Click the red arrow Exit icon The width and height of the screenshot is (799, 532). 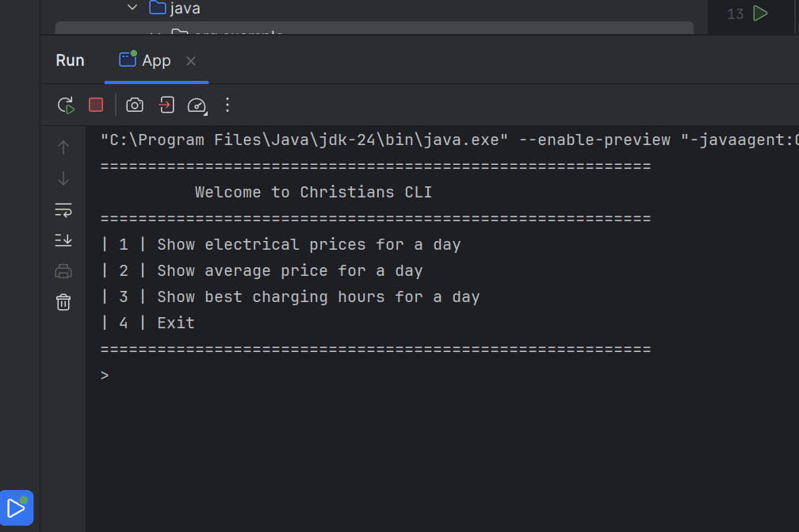166,105
